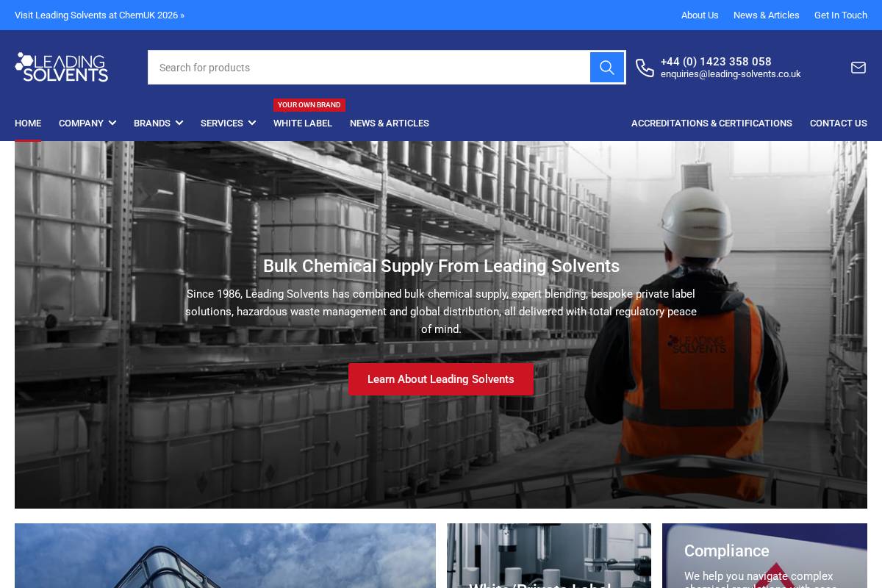Click the Bulk Chemical Supply hero heading
This screenshot has width=882, height=588.
441,266
